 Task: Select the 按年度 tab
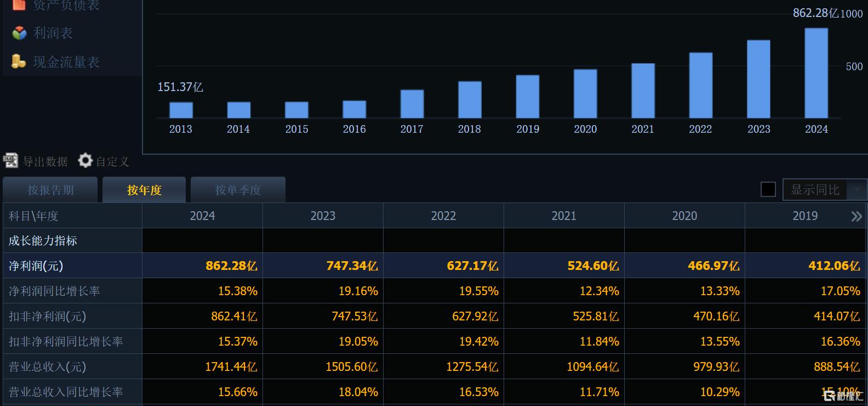point(144,190)
